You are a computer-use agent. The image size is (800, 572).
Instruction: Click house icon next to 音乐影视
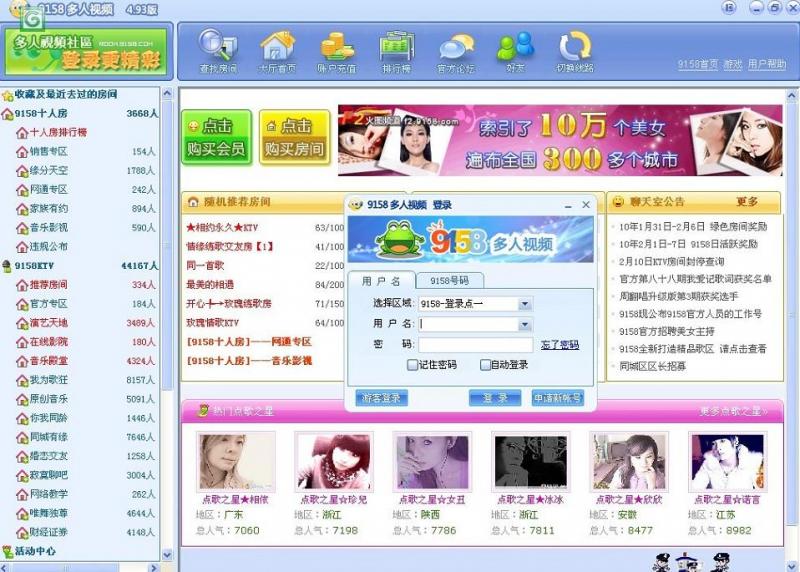[22, 228]
